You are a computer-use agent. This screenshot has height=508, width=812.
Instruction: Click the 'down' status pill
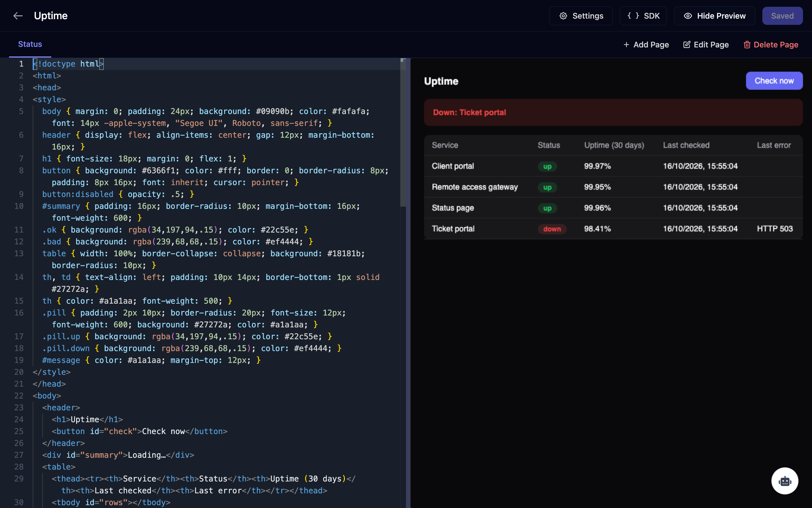click(x=552, y=229)
